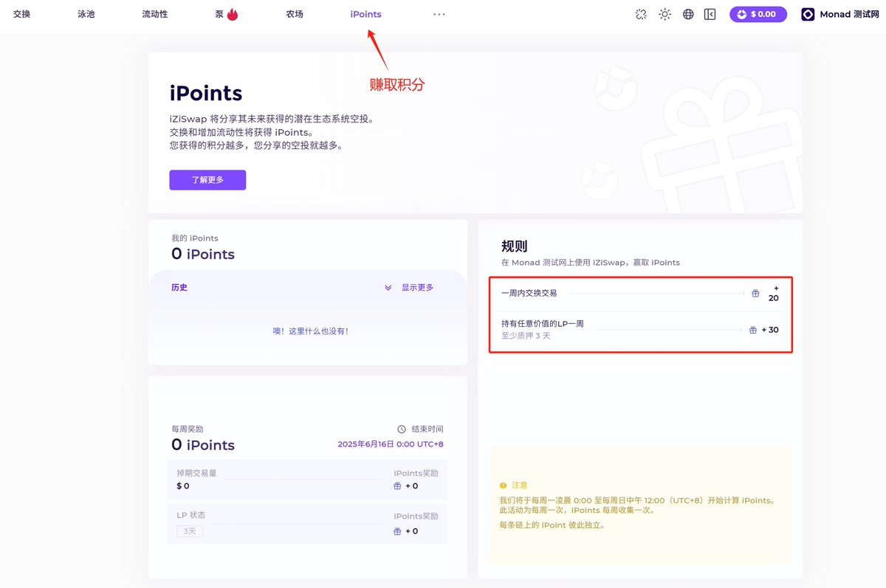Screen dimensions: 886x588
Task: Select the 泵 tab
Action: 219,14
